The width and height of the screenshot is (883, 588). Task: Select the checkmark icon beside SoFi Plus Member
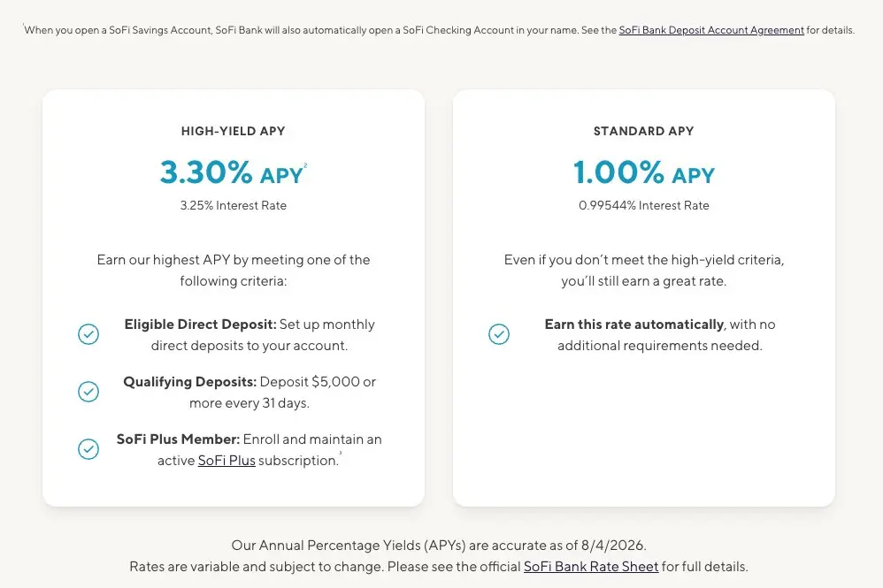88,449
